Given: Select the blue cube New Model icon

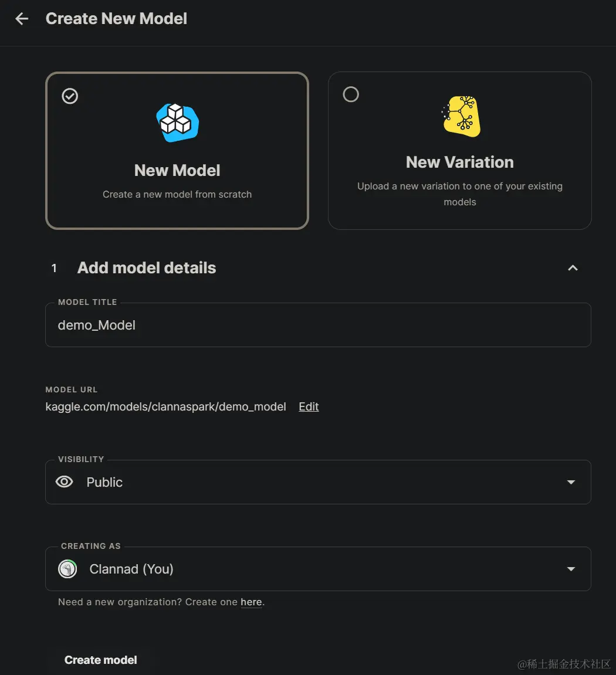Looking at the screenshot, I should point(177,121).
